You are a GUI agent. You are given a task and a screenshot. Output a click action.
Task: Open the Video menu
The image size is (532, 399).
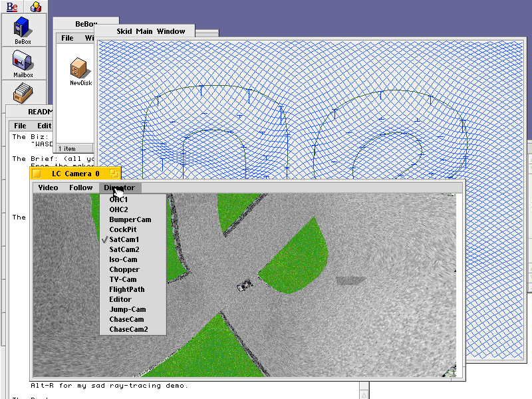coord(48,188)
